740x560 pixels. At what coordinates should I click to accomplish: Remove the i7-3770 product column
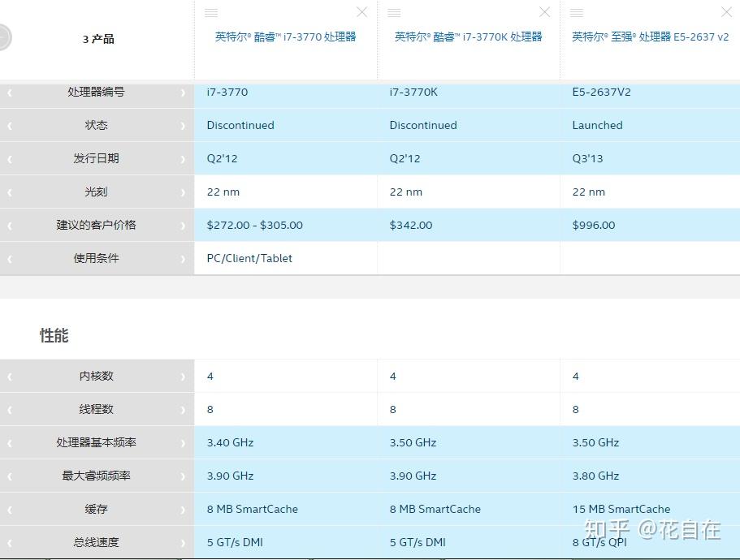click(362, 12)
